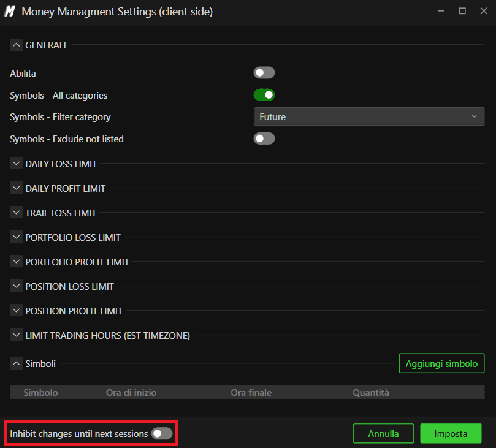Close the Money Managment Settings window

click(x=484, y=11)
